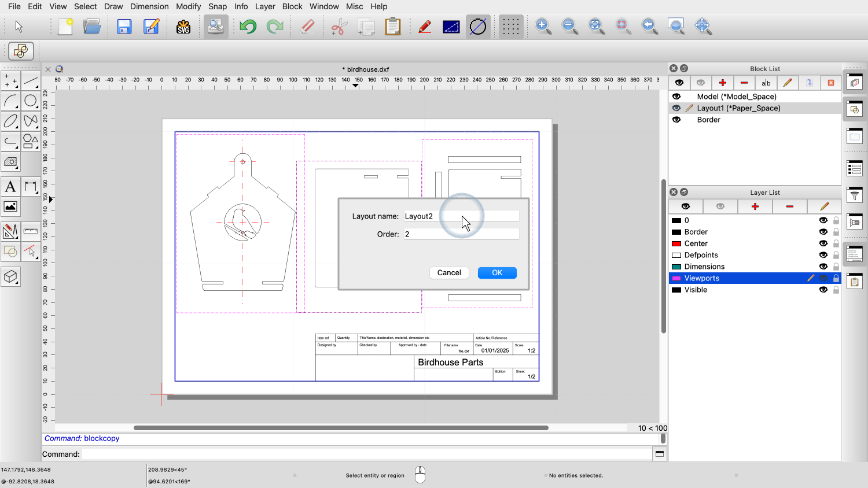
Task: Click the Order input field
Action: [x=461, y=234]
